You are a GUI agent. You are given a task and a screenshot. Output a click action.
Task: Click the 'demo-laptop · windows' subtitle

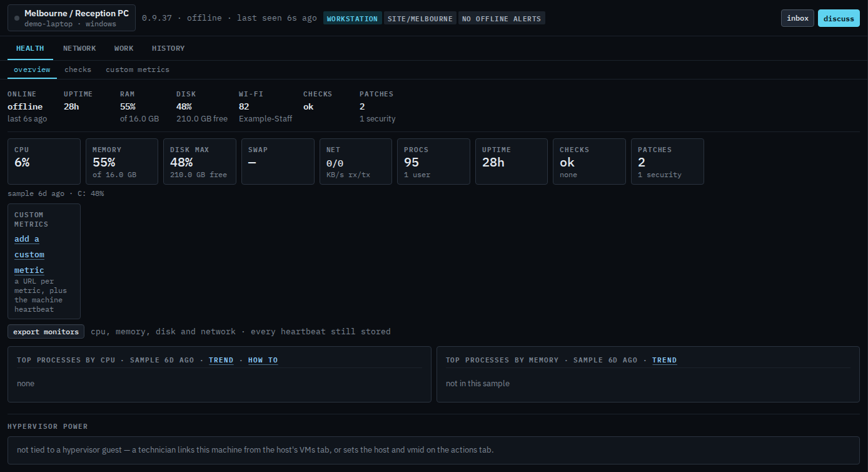(70, 24)
